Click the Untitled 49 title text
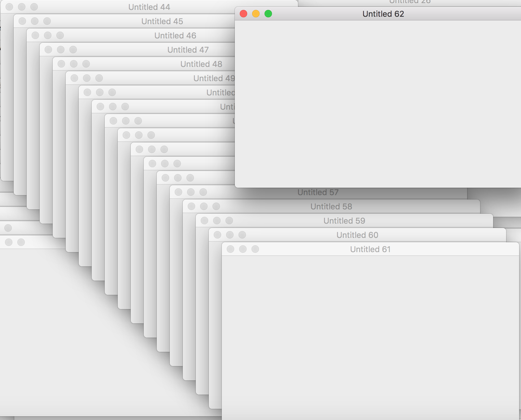 [x=214, y=78]
